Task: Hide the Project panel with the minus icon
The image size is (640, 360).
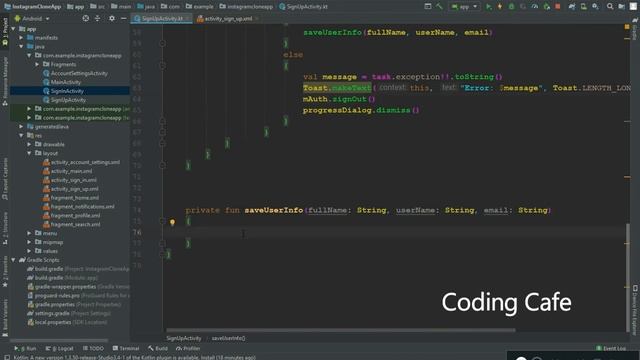Action: 124,18
